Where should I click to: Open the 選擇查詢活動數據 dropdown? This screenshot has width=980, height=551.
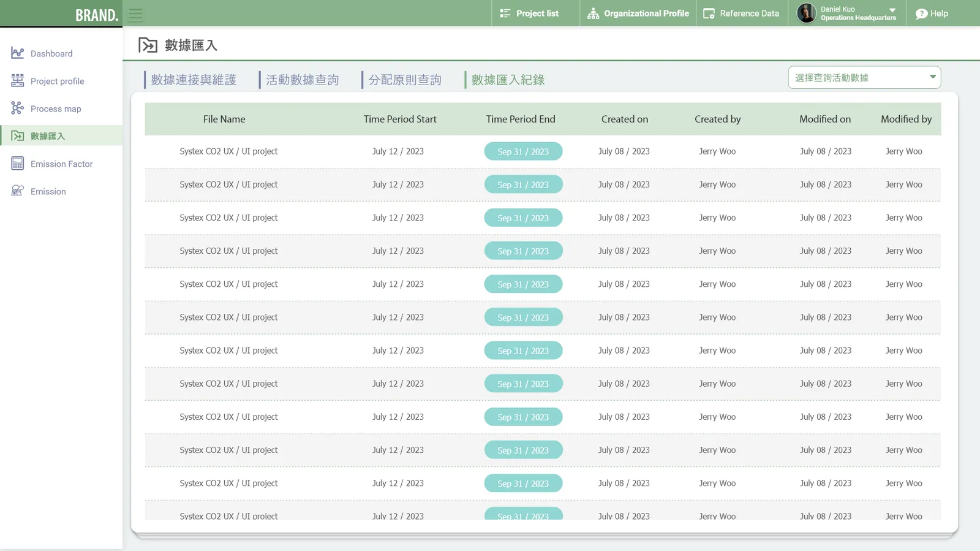864,77
